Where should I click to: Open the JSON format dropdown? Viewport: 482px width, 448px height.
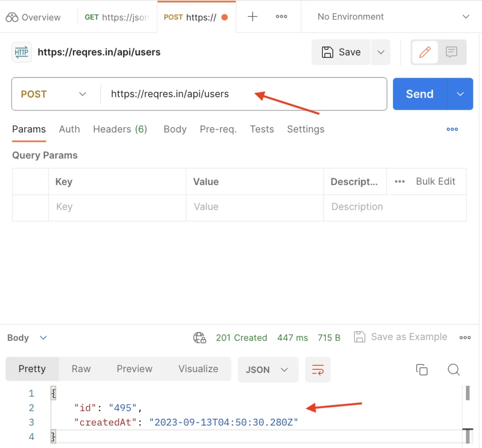[x=268, y=369]
